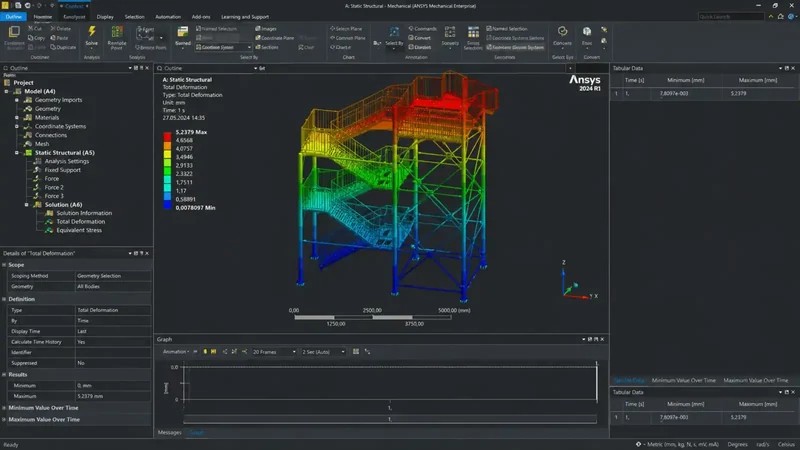Click the Geometry field showing All Bodies

pos(113,286)
